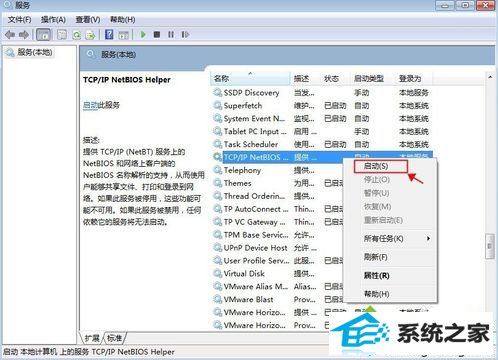Toggle show/hide console tree icon
Screen dimensions: 498x360
tap(44, 34)
